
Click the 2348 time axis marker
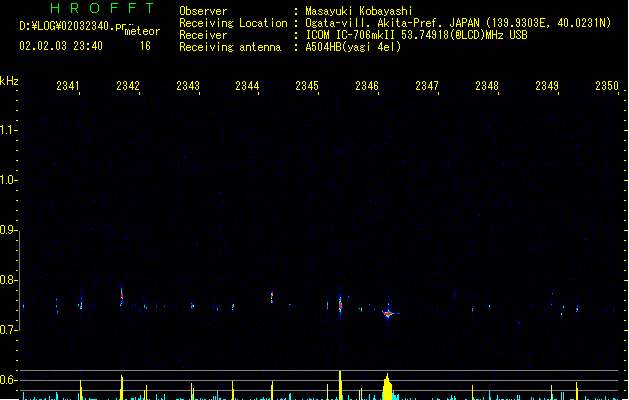(x=487, y=85)
